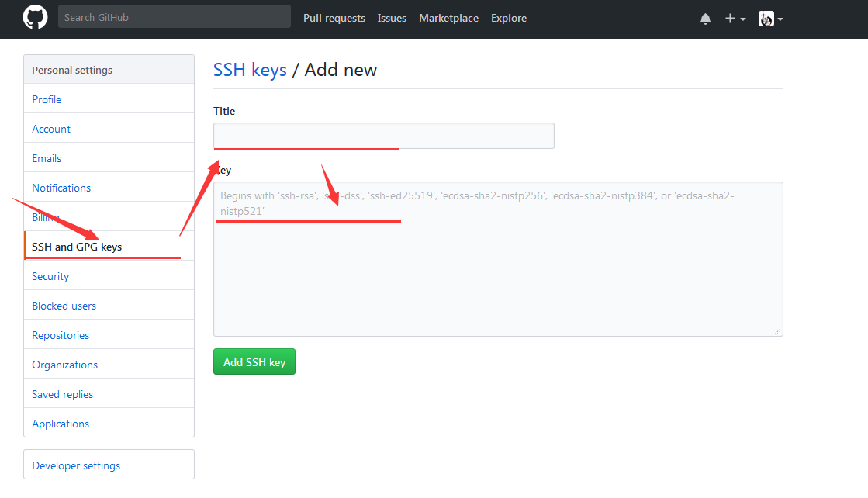Click the plus icon to create new

coord(730,18)
